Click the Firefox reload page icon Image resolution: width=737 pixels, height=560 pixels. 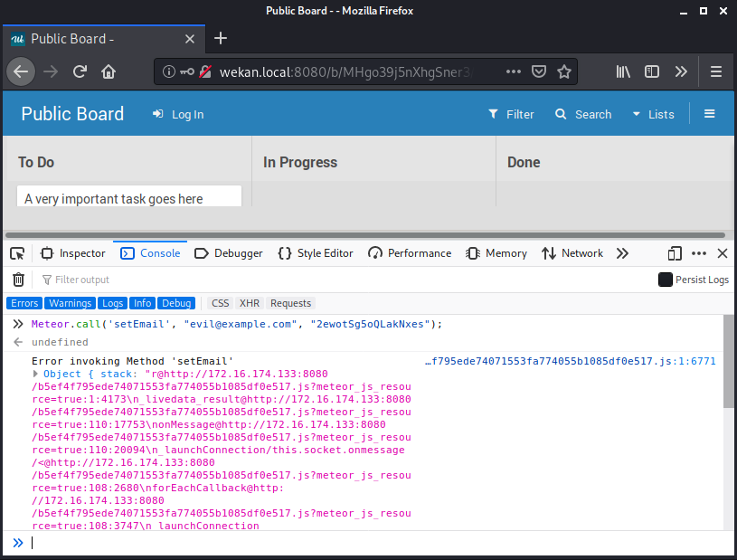[x=80, y=71]
